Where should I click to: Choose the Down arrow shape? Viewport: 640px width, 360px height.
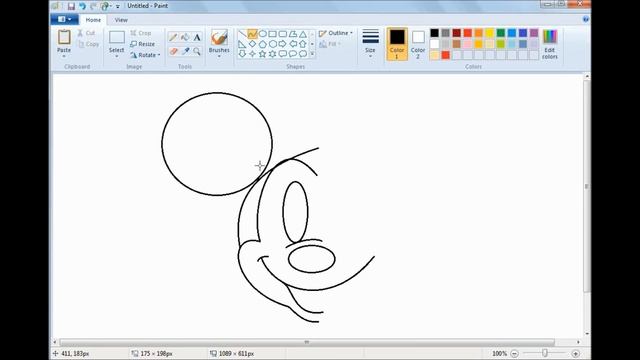242,53
